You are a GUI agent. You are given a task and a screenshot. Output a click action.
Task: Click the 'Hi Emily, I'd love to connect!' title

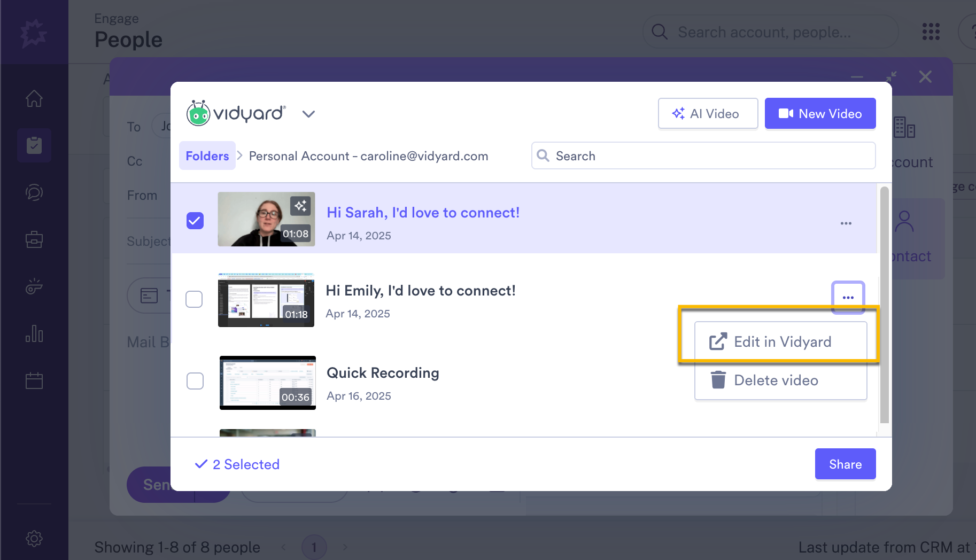(x=421, y=291)
